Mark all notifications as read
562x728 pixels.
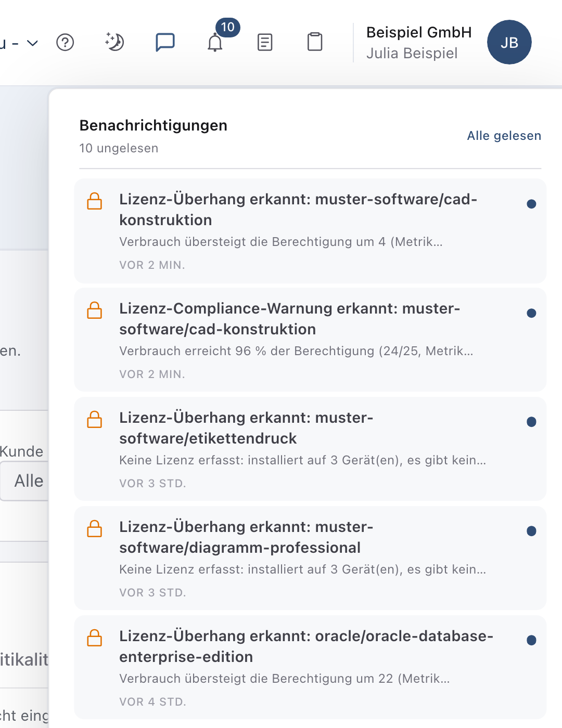click(x=504, y=136)
